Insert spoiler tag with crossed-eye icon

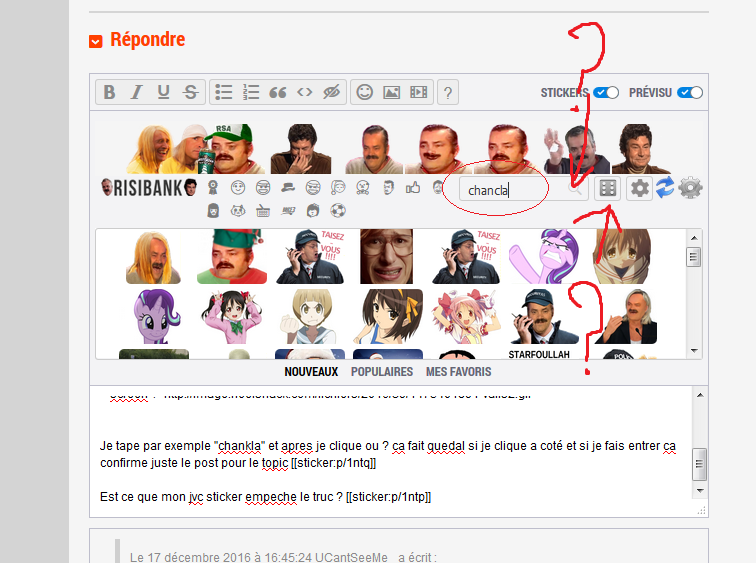click(332, 92)
